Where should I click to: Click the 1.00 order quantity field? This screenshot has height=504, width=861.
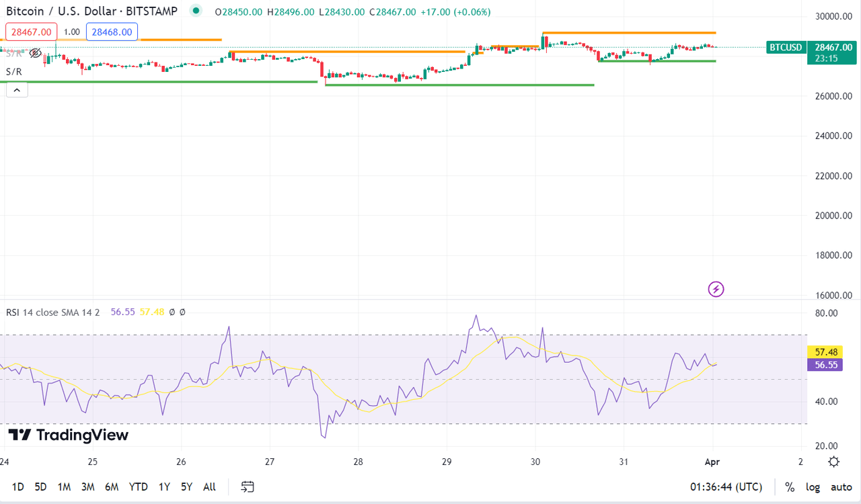[x=72, y=32]
